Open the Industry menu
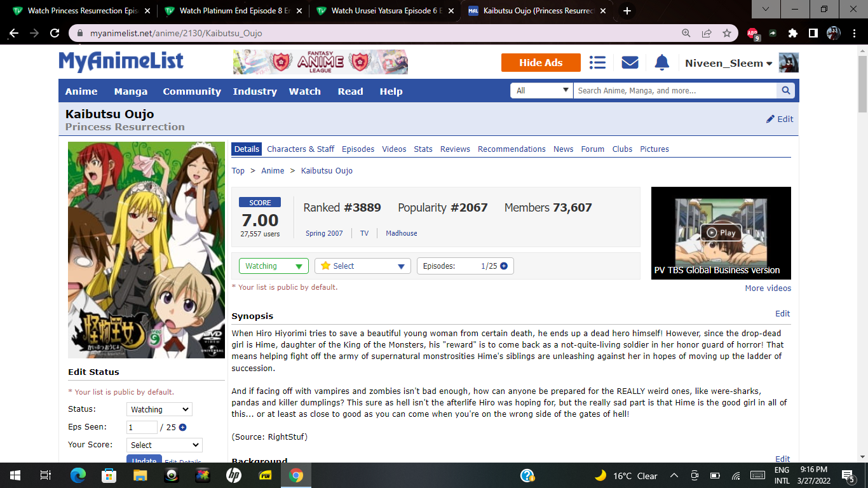The image size is (868, 488). (x=255, y=91)
